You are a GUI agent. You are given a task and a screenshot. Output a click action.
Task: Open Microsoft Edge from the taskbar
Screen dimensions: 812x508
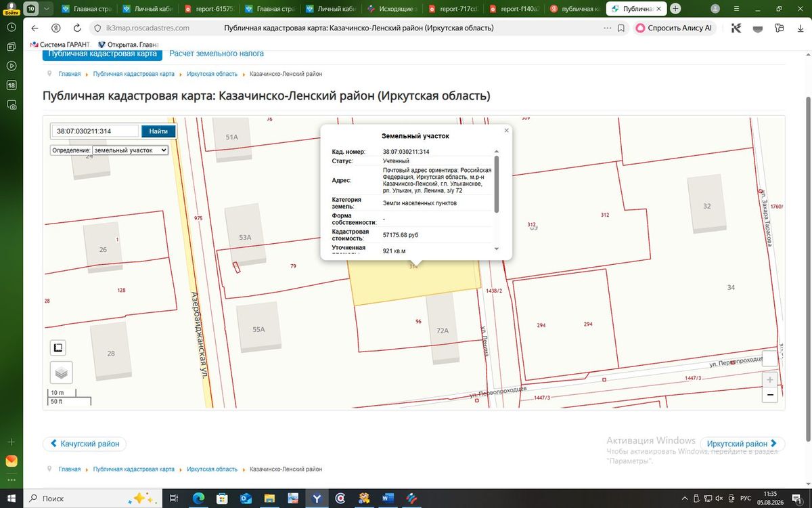198,498
